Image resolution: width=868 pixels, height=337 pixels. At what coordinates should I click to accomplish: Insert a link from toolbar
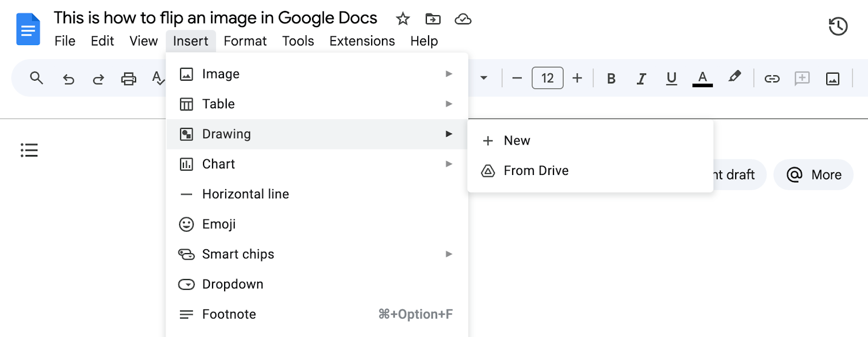tap(772, 79)
